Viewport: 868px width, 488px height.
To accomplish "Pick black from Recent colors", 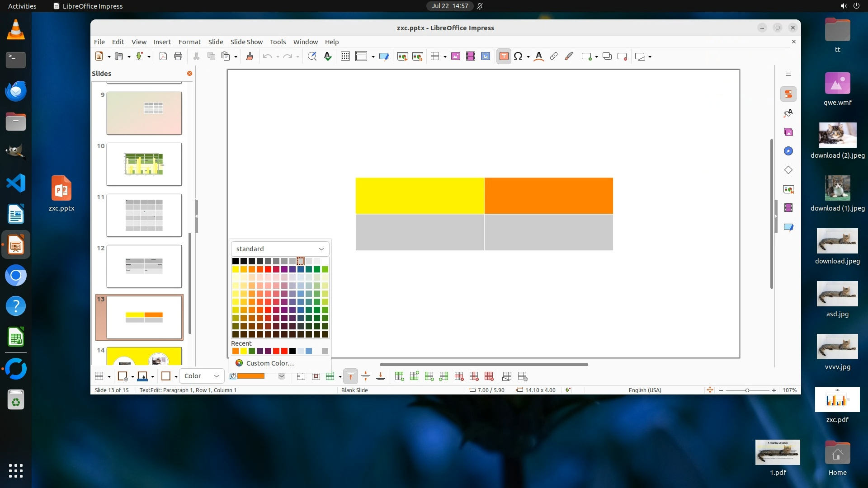I will (292, 352).
